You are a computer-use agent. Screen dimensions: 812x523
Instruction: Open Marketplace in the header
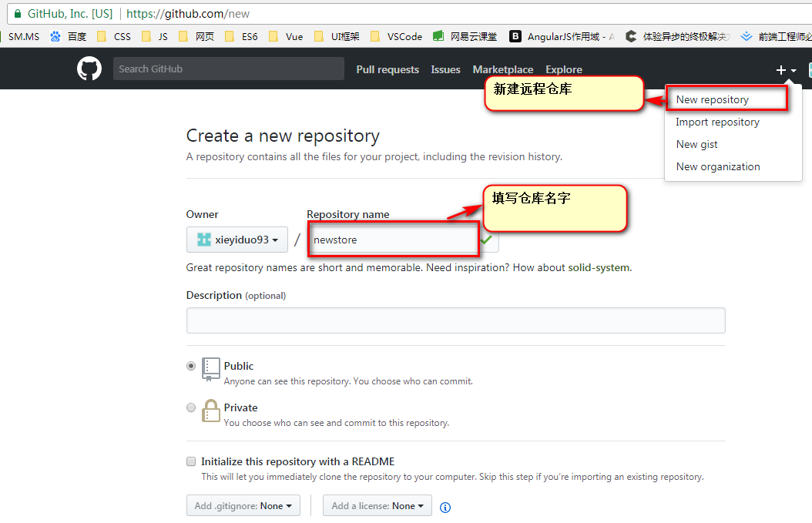[x=503, y=69]
